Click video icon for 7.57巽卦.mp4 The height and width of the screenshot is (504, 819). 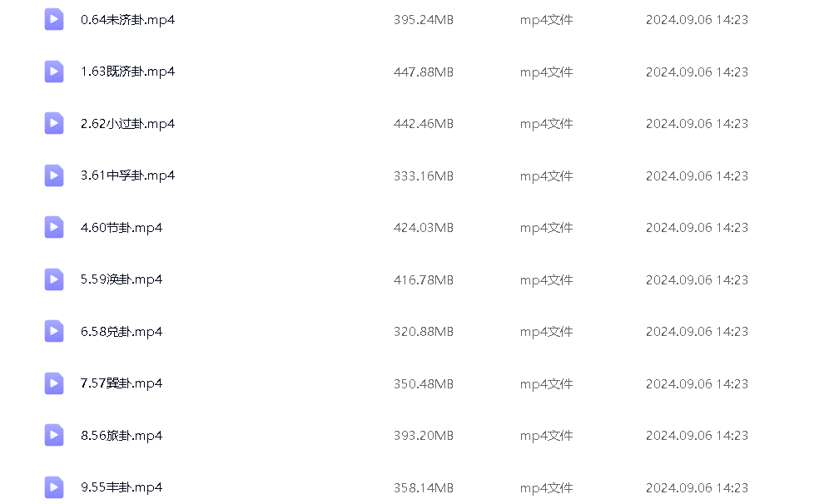(x=54, y=383)
